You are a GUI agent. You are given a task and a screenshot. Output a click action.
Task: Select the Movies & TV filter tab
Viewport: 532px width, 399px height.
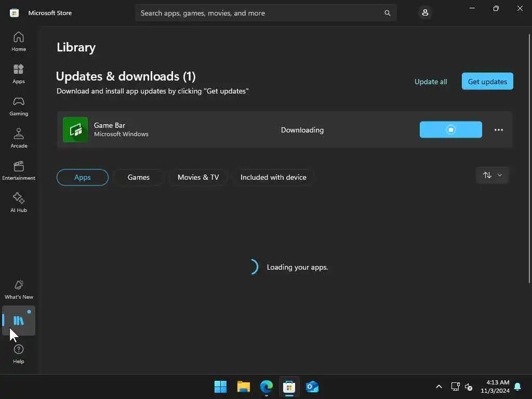point(198,177)
